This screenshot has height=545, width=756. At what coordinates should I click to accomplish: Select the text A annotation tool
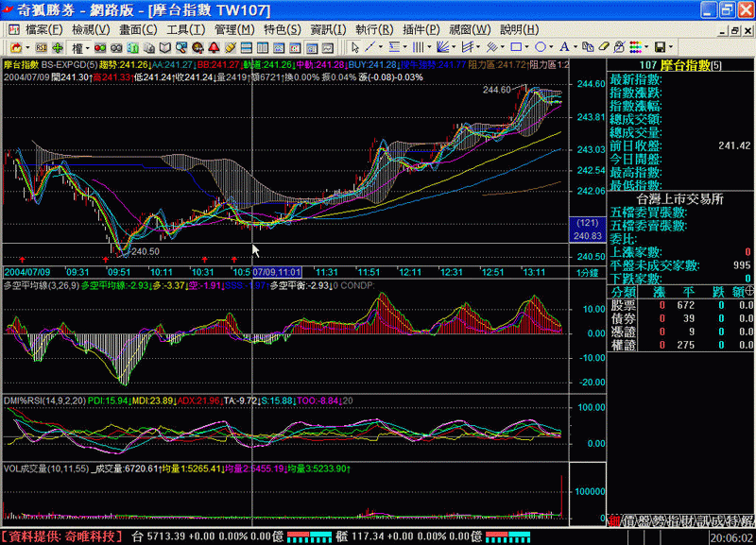pyautogui.click(x=563, y=46)
